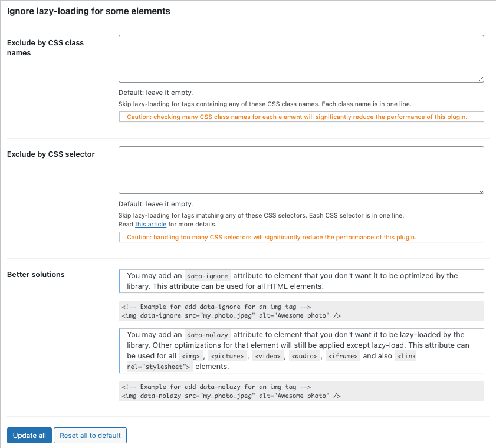Screen dimensions: 496x448
Task: Click the "Exclude by CSS selector" label
Action: [x=51, y=154]
